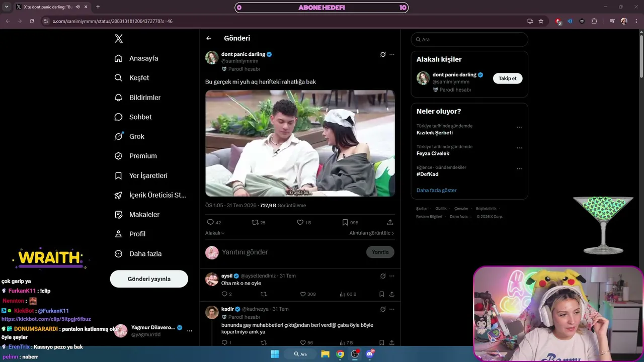Screen dimensions: 644x362
Task: Open the #DefKad trend
Action: tap(428, 174)
